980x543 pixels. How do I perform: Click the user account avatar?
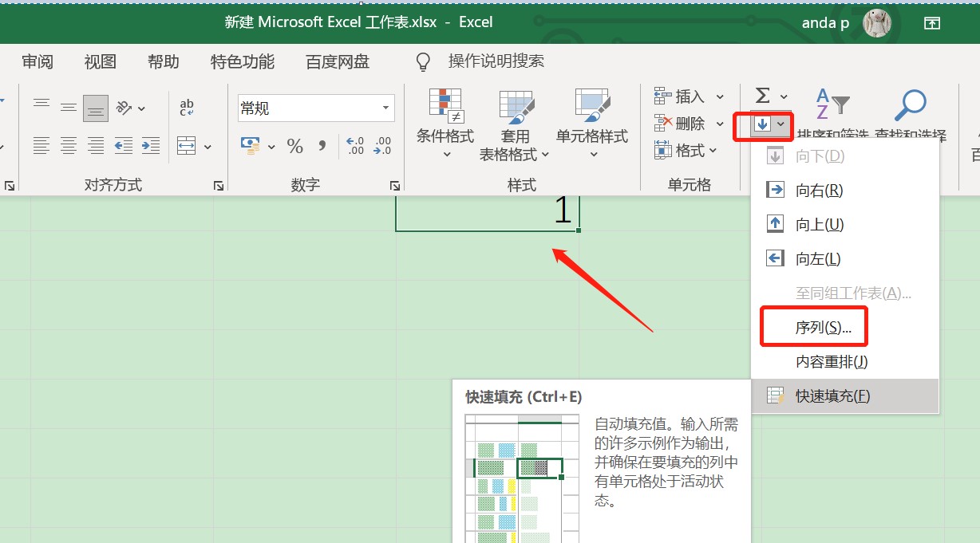point(877,23)
